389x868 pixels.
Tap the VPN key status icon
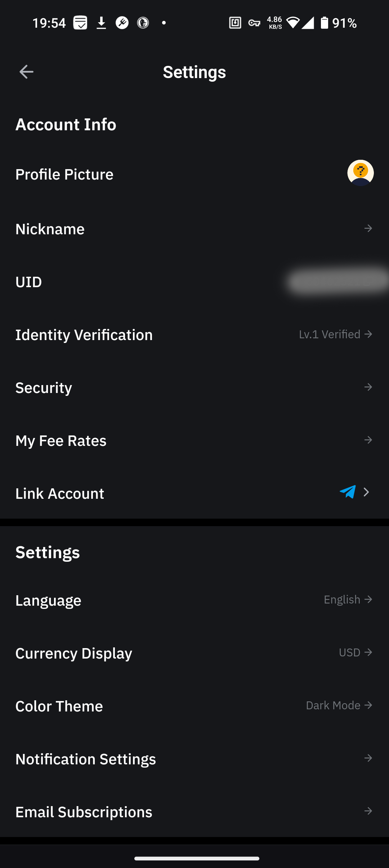pos(254,23)
